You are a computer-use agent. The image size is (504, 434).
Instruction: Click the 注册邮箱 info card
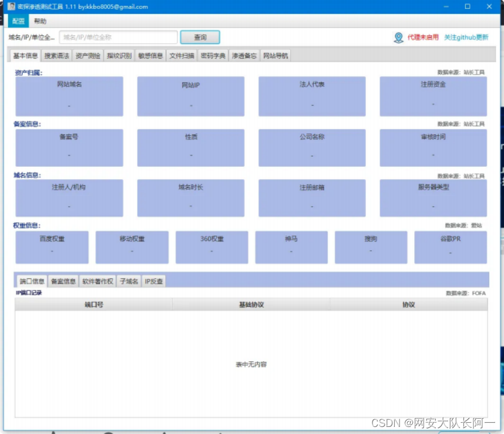click(312, 198)
